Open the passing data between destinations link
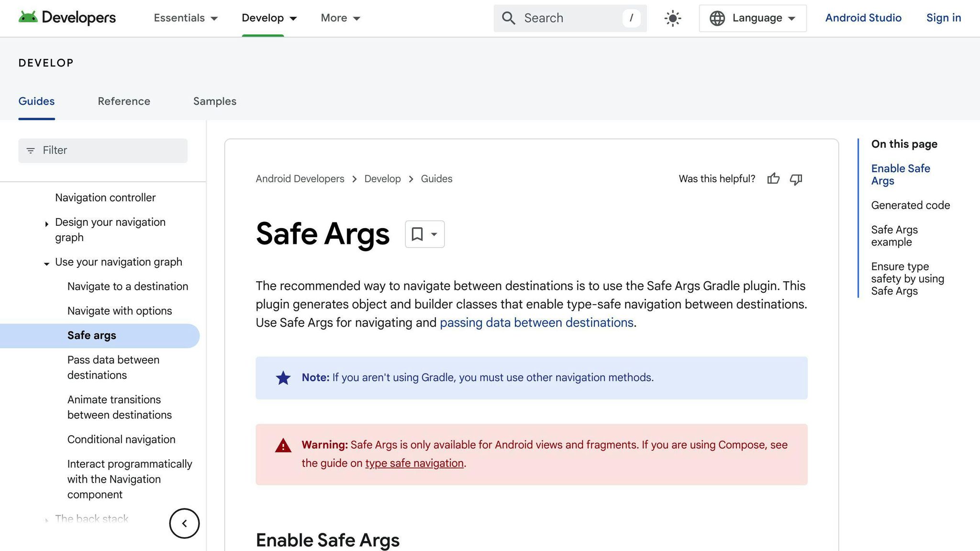The height and width of the screenshot is (551, 980). [536, 322]
